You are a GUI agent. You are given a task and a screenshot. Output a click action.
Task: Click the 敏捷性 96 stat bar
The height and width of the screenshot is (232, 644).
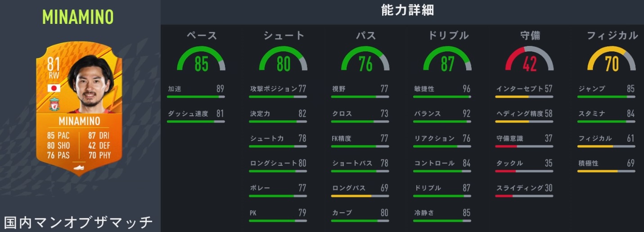click(x=442, y=96)
